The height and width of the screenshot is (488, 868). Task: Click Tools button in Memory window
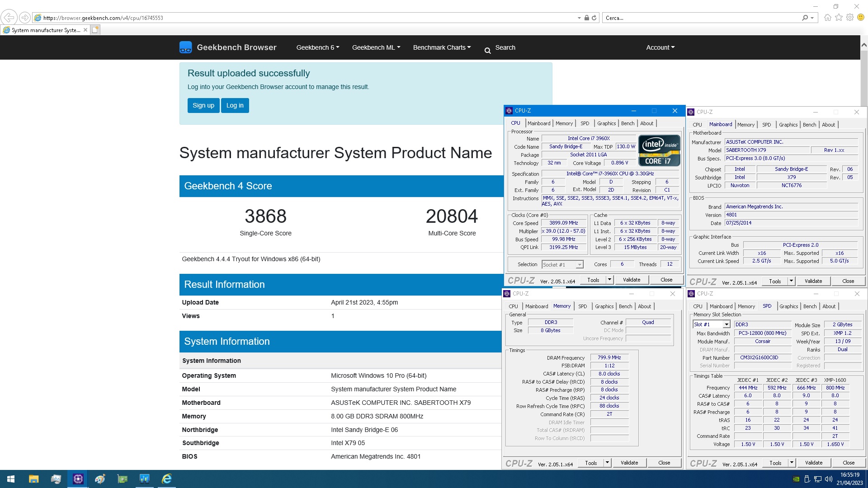tap(591, 463)
